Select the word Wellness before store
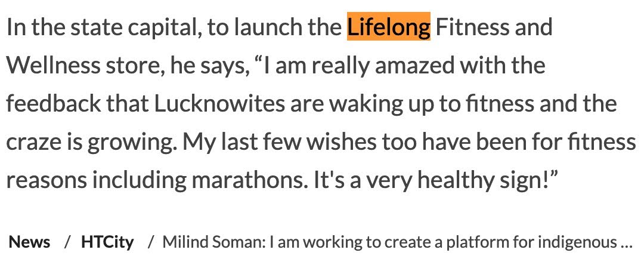Image resolution: width=644 pixels, height=265 pixels. tap(54, 65)
